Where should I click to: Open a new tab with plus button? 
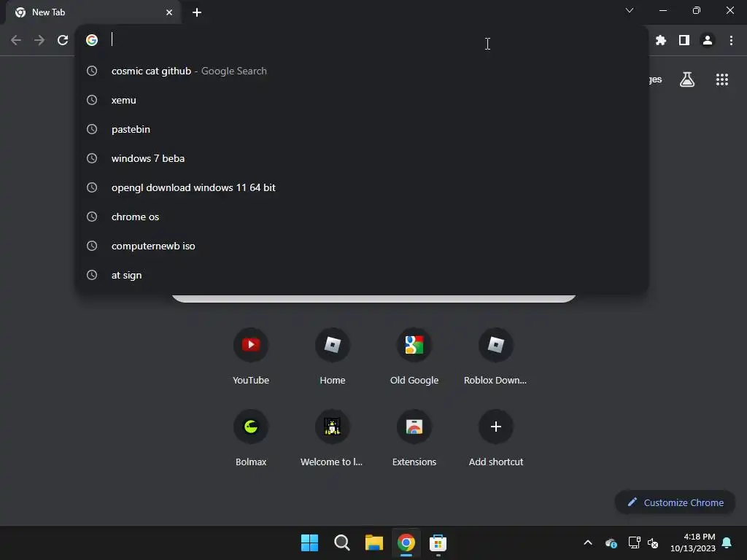[x=197, y=12]
